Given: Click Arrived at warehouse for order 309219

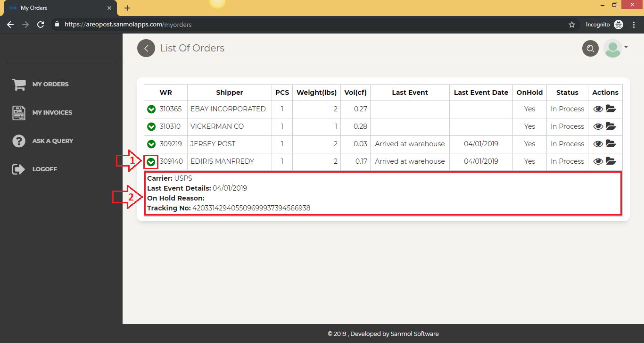Looking at the screenshot, I should (410, 144).
